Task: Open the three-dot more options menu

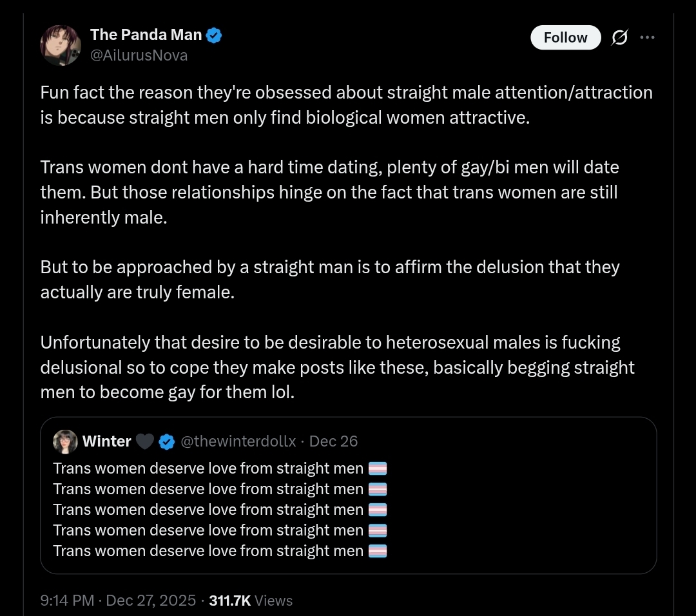Action: (646, 38)
